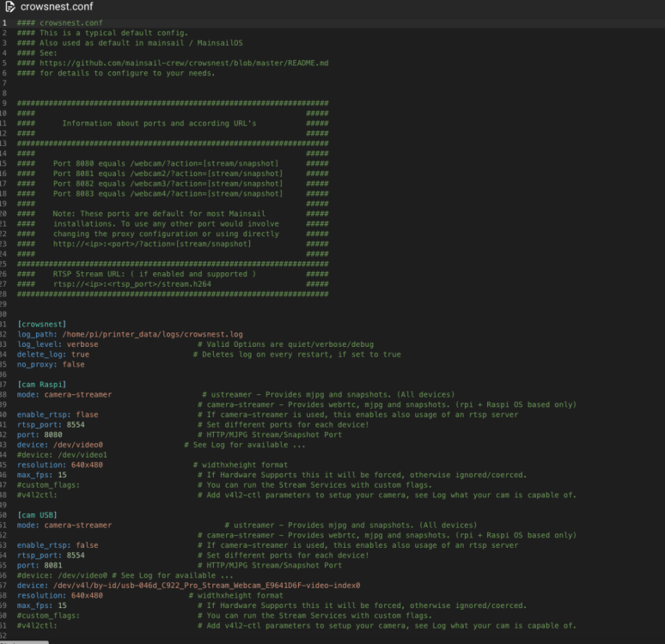Click the misspelled enable_rtsp flase value
The image size is (665, 644).
tap(87, 415)
